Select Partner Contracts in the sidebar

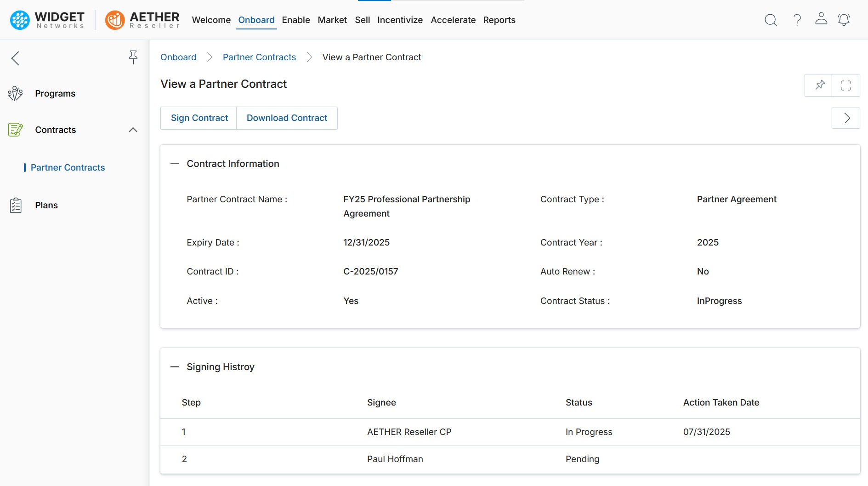coord(68,167)
